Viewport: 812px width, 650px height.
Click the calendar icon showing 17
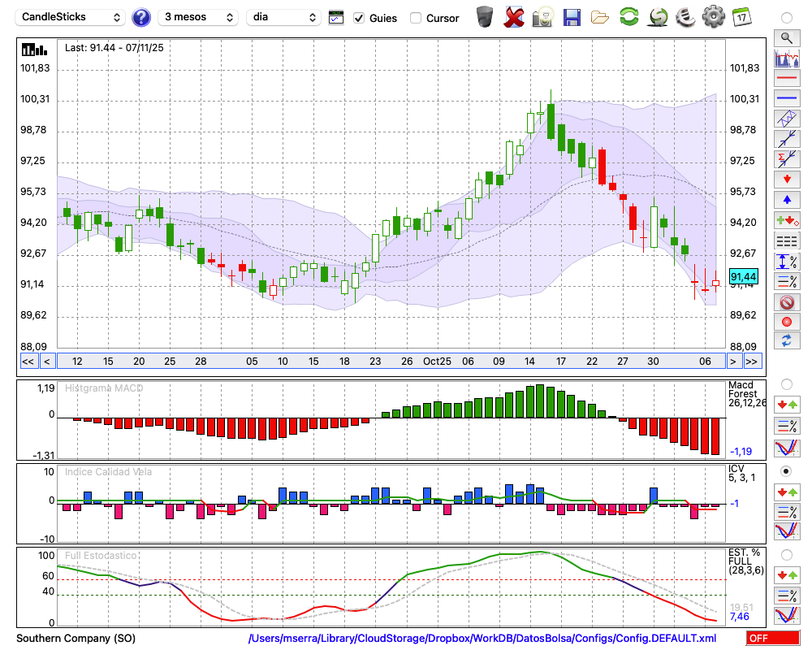coord(741,16)
